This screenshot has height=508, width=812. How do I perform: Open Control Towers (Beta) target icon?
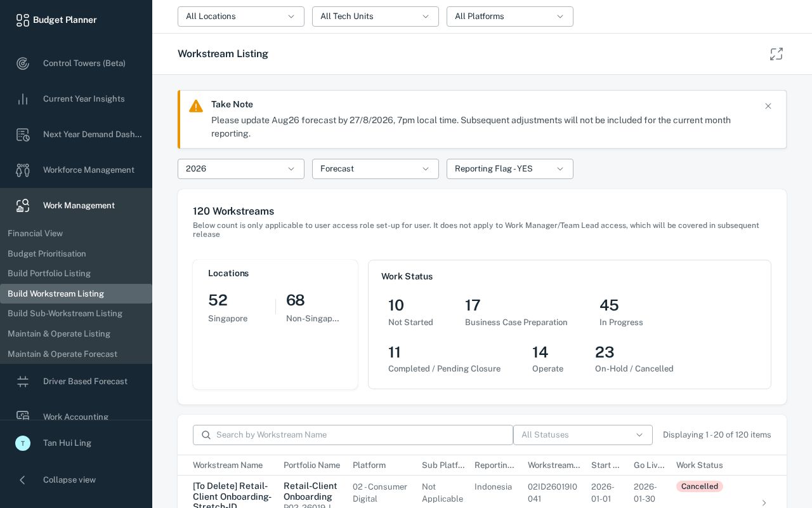[x=23, y=63]
